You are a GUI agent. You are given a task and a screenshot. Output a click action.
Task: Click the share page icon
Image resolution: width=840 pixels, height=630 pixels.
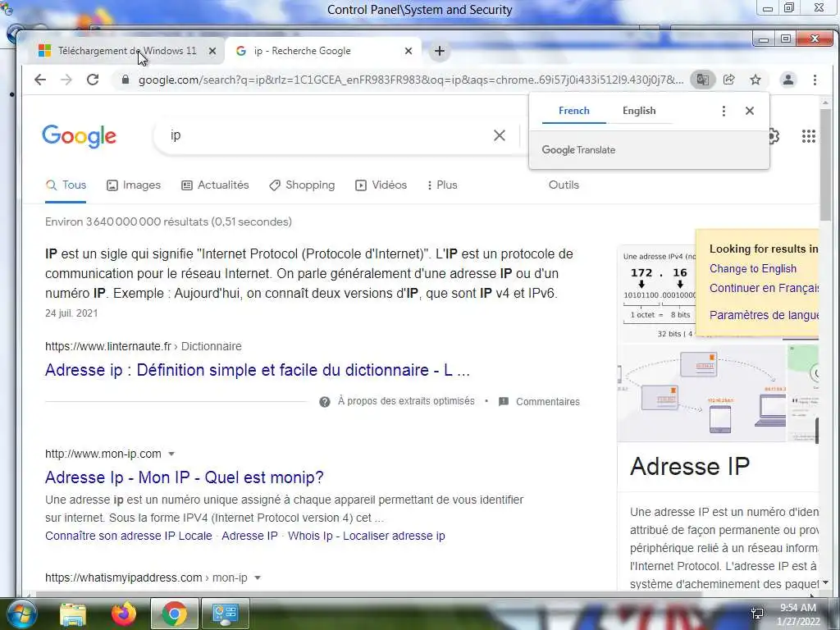point(728,80)
